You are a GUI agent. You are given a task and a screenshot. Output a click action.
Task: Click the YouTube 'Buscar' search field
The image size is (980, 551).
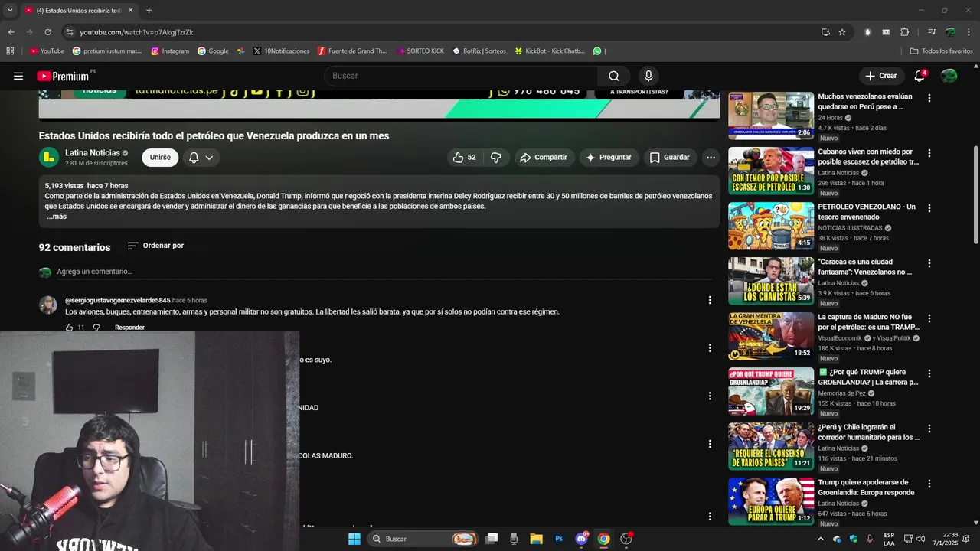tap(462, 76)
